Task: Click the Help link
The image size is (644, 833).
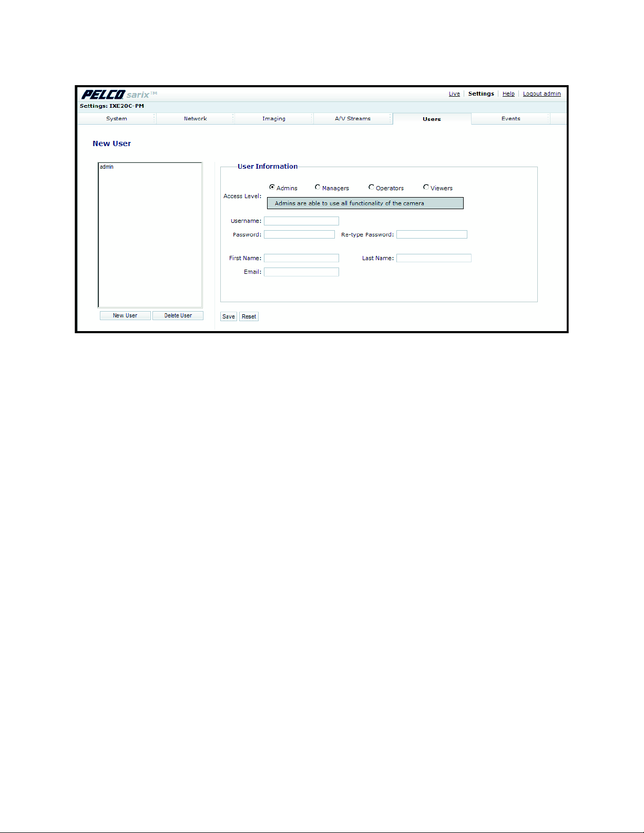Action: click(x=508, y=94)
